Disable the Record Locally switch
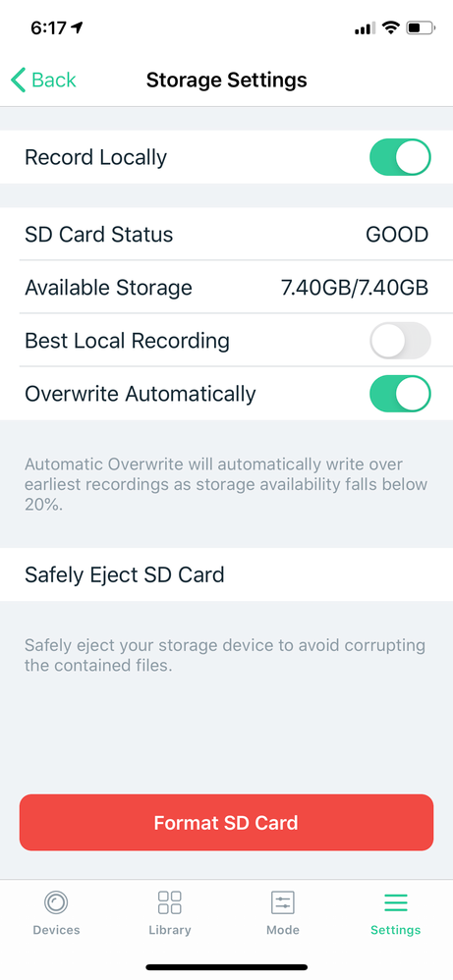The image size is (453, 980). [401, 157]
